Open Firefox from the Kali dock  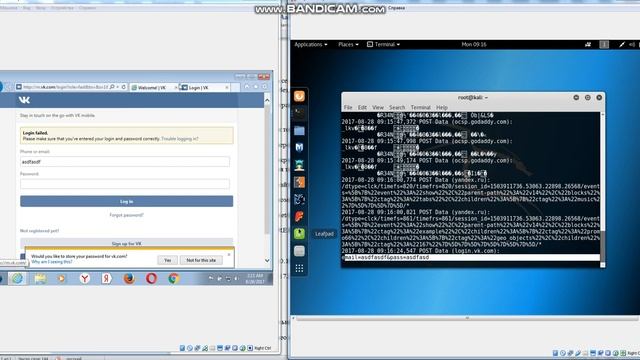(x=299, y=96)
